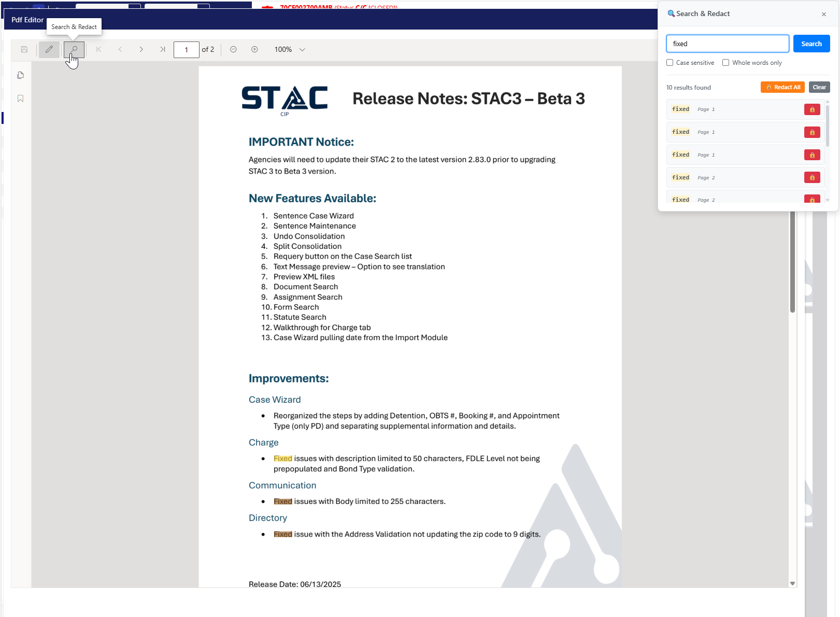Enable the Whole words only checkbox

(x=726, y=63)
